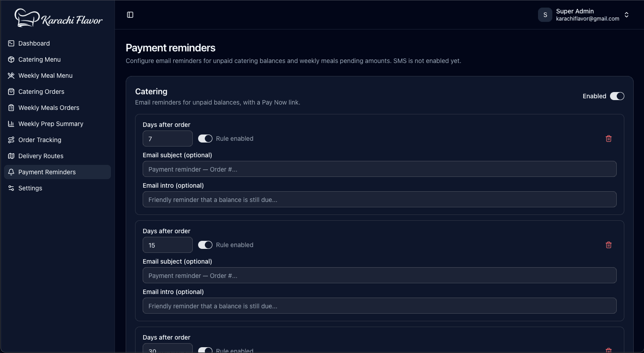The image size is (644, 353).
Task: Open Catering Menu in sidebar
Action: (x=57, y=59)
